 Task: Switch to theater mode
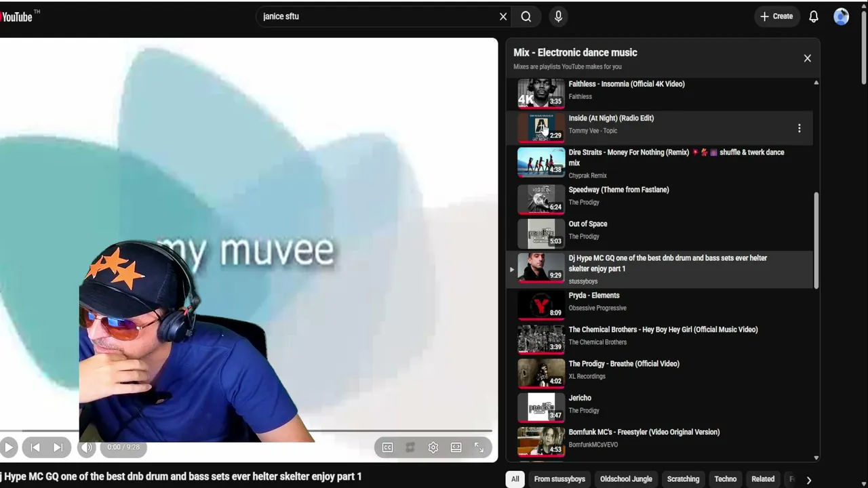pos(456,447)
